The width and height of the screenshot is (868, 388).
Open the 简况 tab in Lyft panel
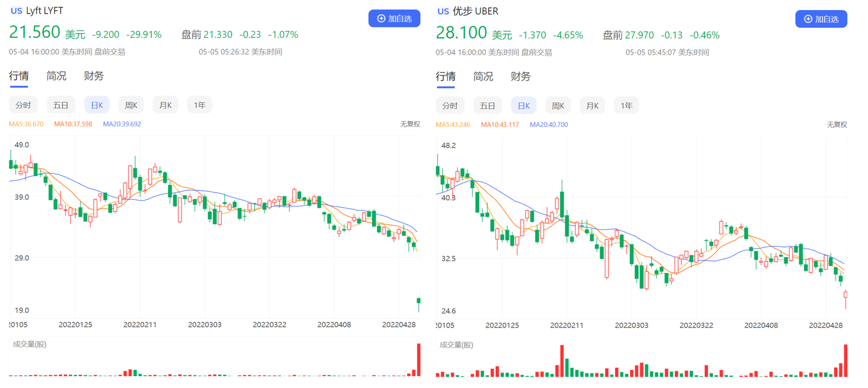point(56,76)
